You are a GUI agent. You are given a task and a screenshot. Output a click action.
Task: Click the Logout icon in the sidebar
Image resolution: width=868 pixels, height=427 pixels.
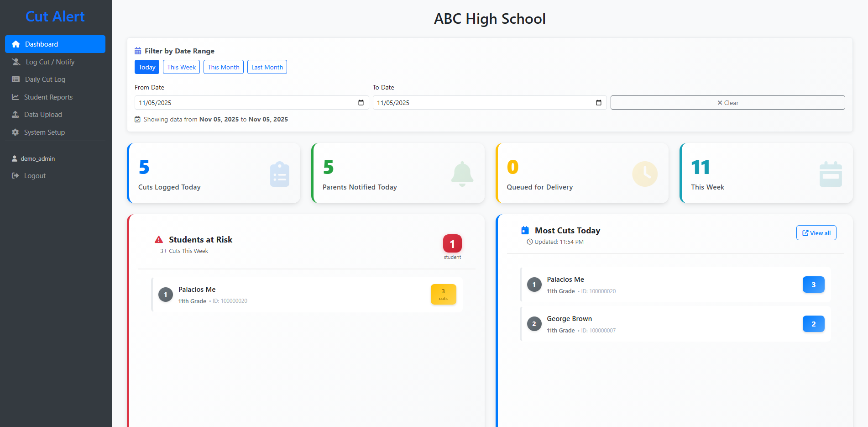coord(15,175)
